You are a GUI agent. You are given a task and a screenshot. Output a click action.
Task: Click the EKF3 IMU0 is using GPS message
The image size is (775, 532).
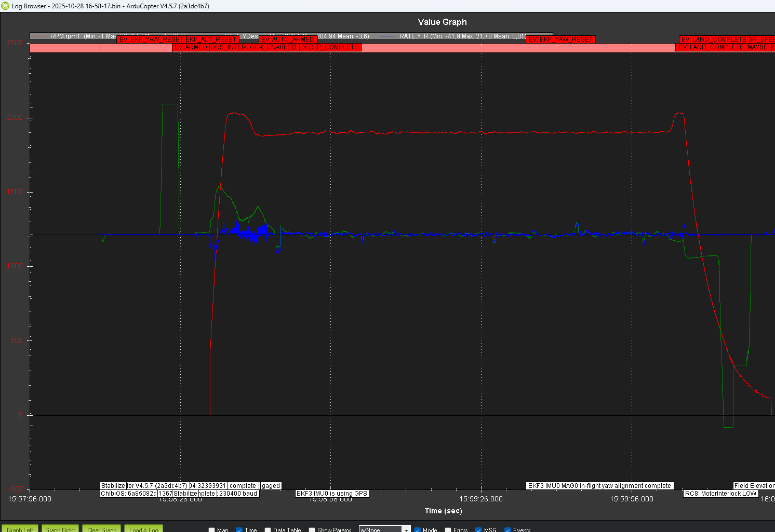coord(332,494)
